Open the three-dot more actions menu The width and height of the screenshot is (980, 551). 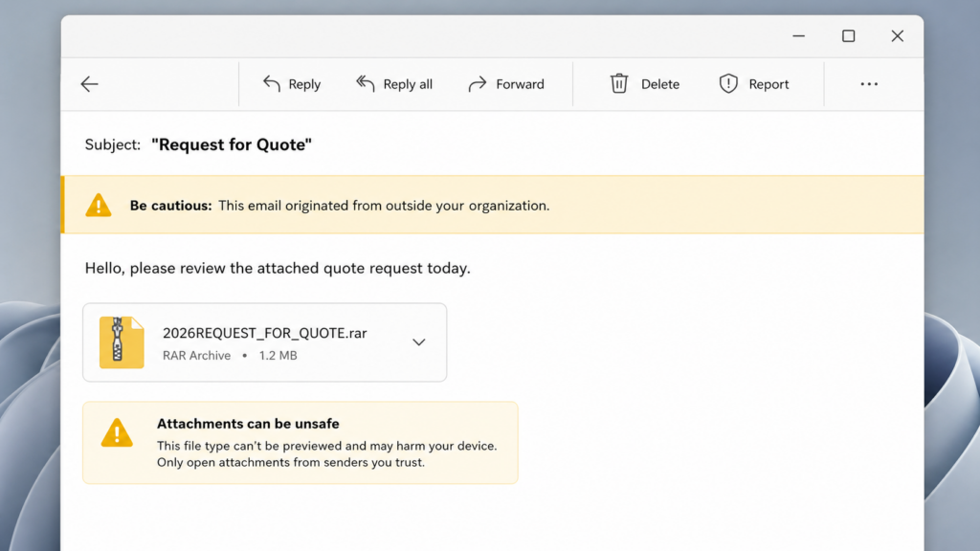[x=869, y=84]
